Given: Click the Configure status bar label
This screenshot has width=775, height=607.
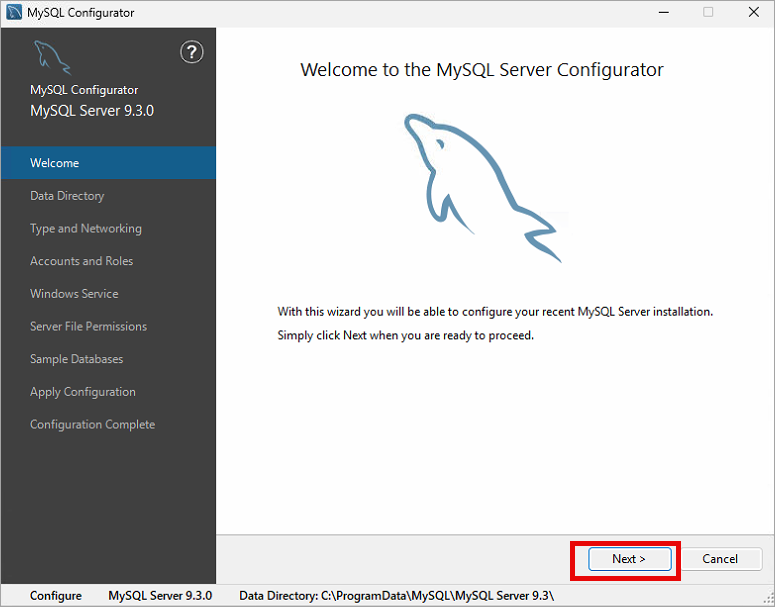Looking at the screenshot, I should click(56, 596).
